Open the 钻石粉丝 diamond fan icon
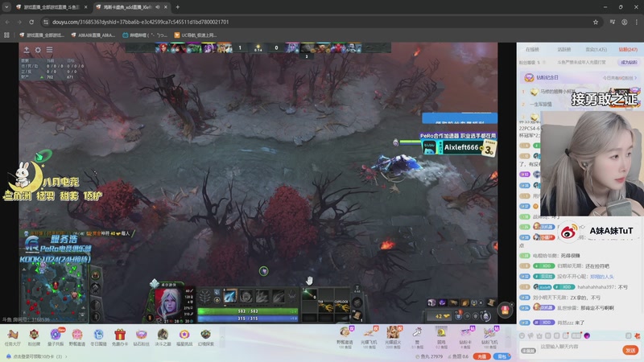 (x=142, y=338)
